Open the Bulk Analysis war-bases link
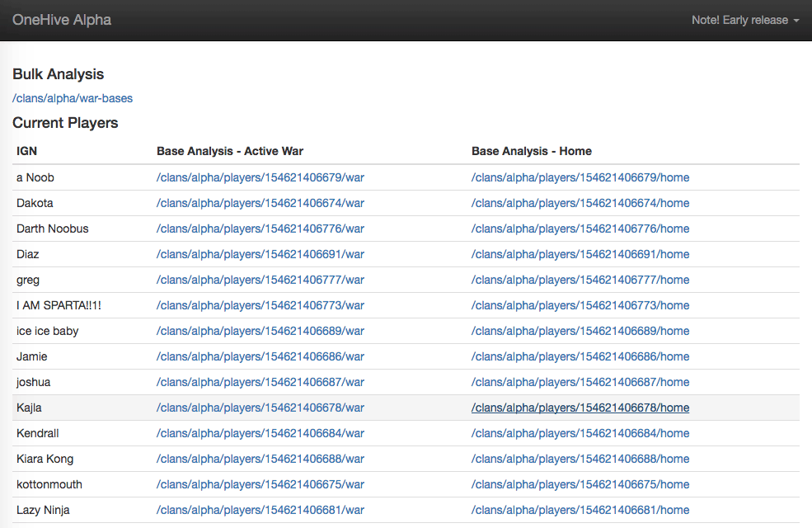Screen dimensions: 812x528 click(x=72, y=98)
